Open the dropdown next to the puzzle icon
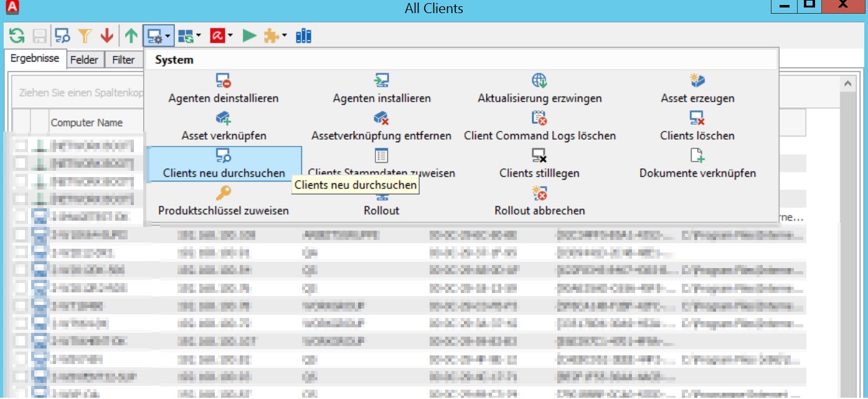This screenshot has width=868, height=399. [x=283, y=36]
